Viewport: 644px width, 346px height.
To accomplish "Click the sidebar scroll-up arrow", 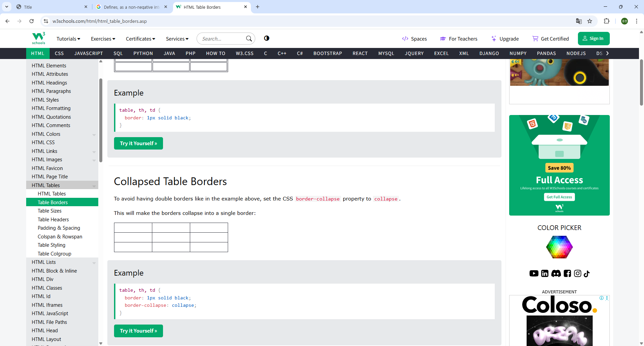I will 101,61.
